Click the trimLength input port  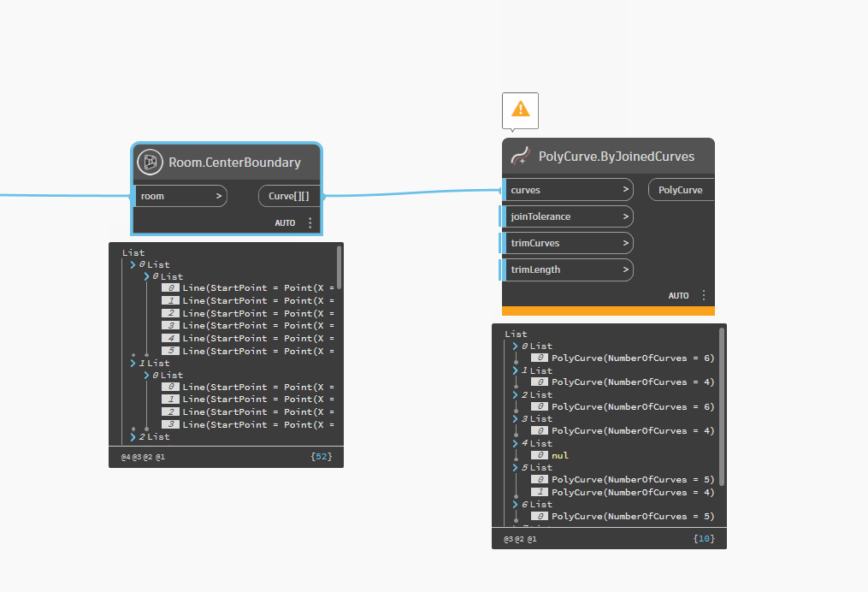click(568, 269)
